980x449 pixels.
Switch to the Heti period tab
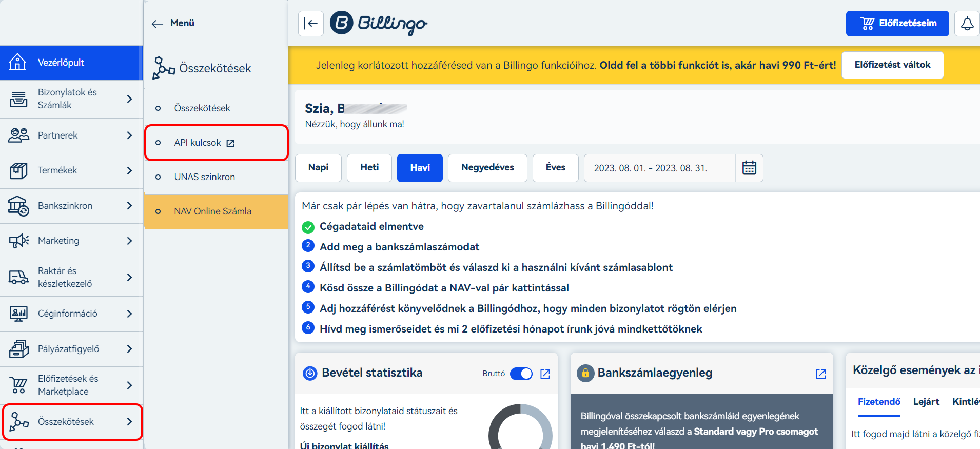(369, 168)
